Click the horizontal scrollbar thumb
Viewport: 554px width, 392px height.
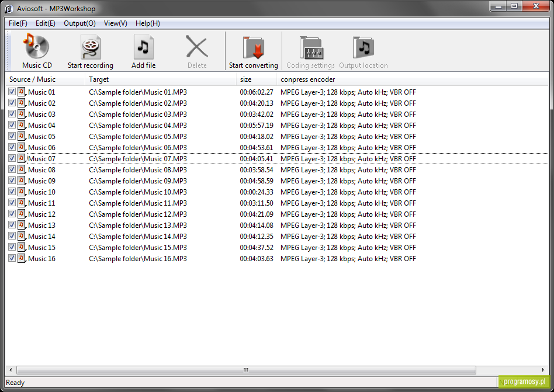pyautogui.click(x=246, y=370)
